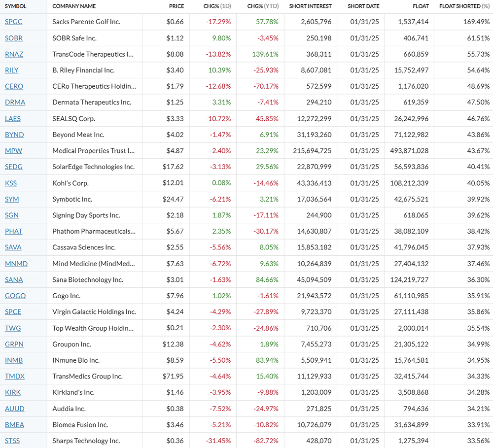Sort by the PRICE column header
This screenshot has height=448, width=493.
[176, 6]
